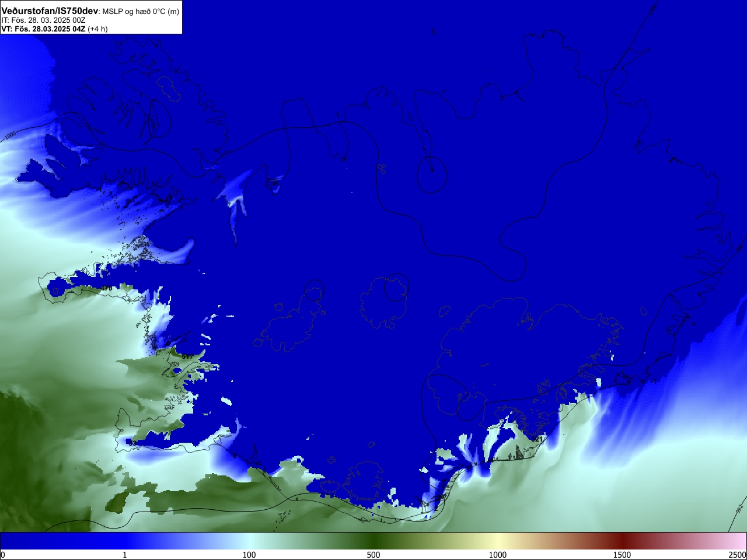Click the '(+4 h)' forecast offset text
The image size is (747, 560).
click(97, 29)
